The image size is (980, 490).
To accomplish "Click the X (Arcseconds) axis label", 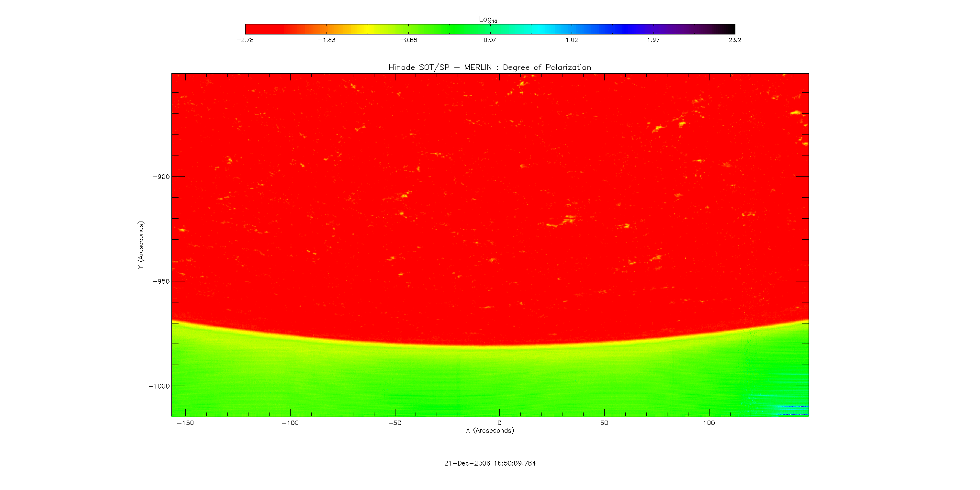I will 490,431.
